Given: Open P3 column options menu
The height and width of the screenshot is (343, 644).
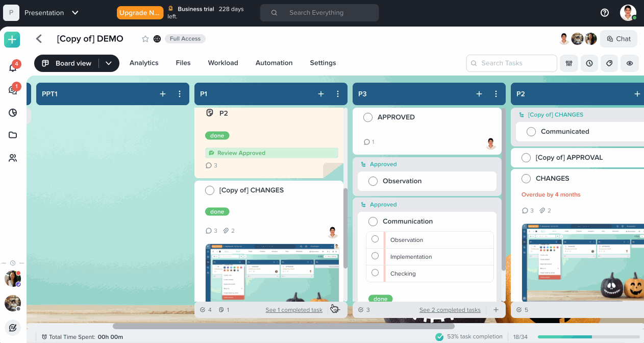Looking at the screenshot, I should [496, 94].
